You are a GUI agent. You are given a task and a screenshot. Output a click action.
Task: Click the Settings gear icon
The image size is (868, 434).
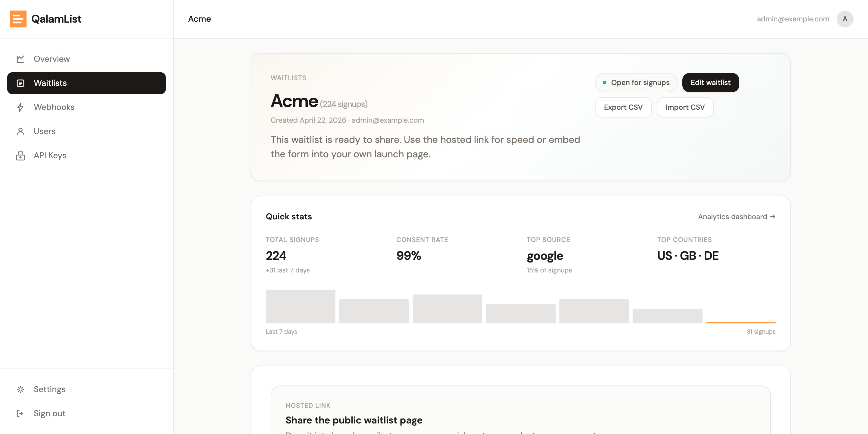(x=20, y=389)
